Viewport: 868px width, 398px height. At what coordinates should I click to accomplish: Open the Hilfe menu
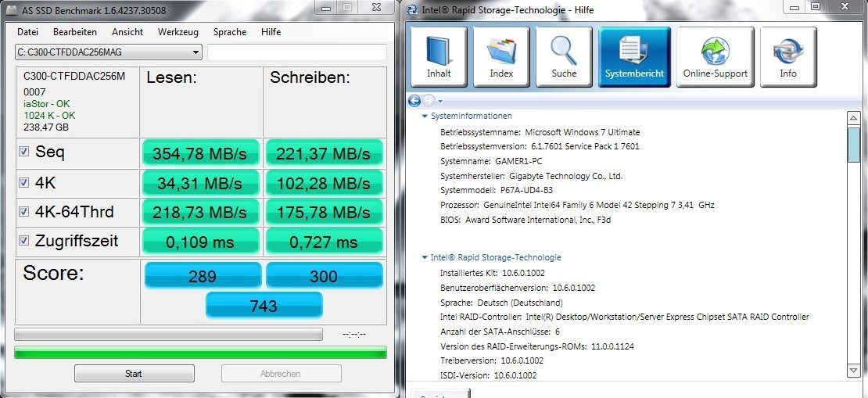click(x=271, y=32)
